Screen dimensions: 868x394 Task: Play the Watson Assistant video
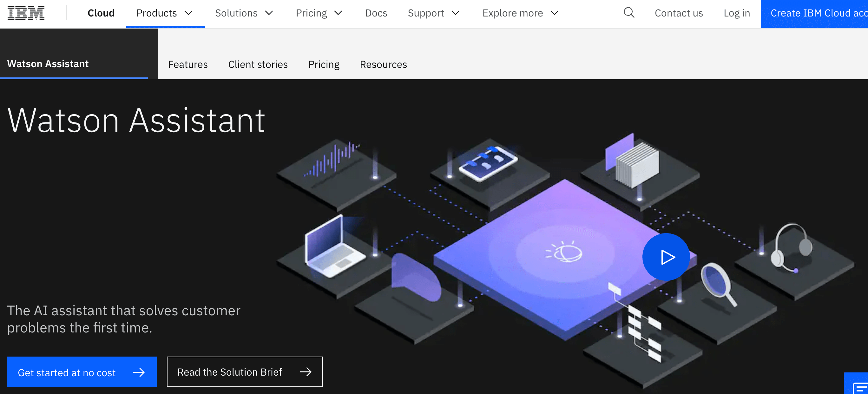(666, 257)
